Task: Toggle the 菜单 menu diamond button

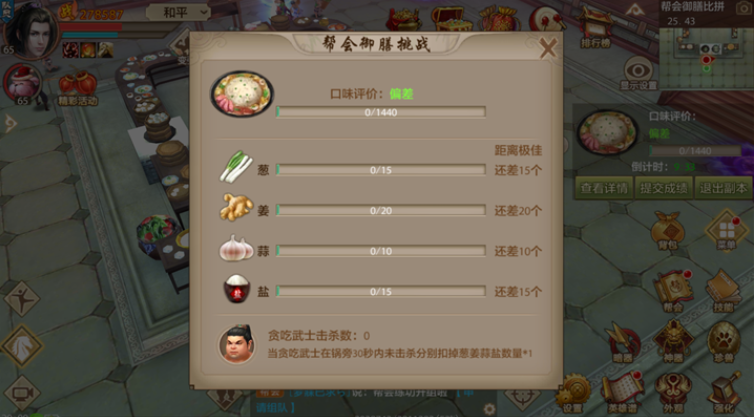Action: coord(727,232)
